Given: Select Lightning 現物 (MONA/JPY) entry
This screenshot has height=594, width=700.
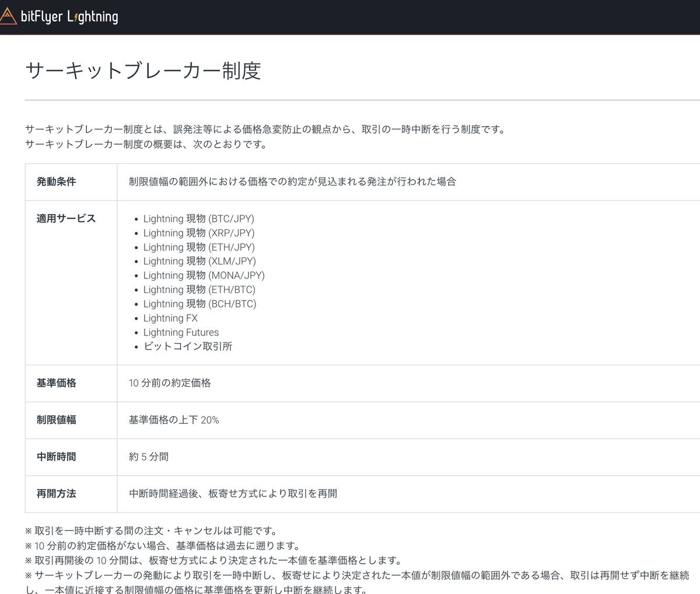Looking at the screenshot, I should tap(204, 275).
